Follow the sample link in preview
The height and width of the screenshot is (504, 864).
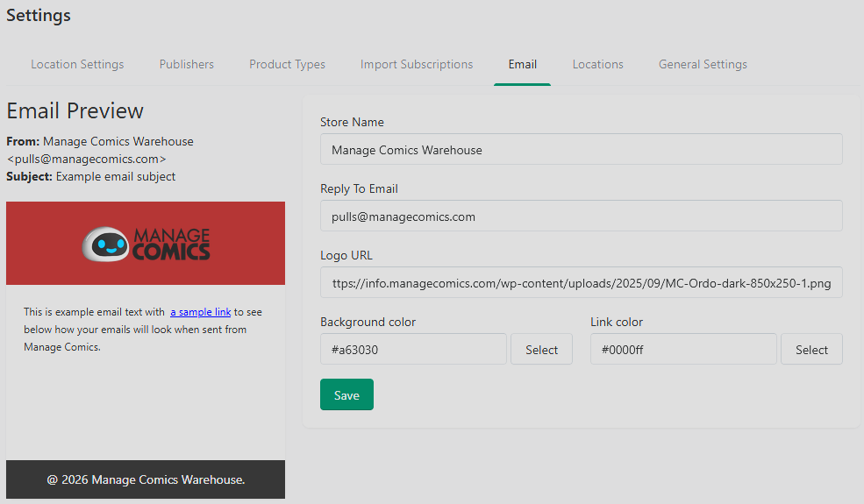tap(201, 312)
